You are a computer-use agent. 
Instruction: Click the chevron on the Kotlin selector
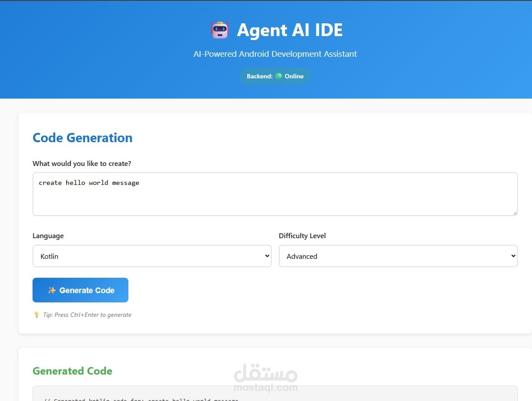tap(266, 256)
